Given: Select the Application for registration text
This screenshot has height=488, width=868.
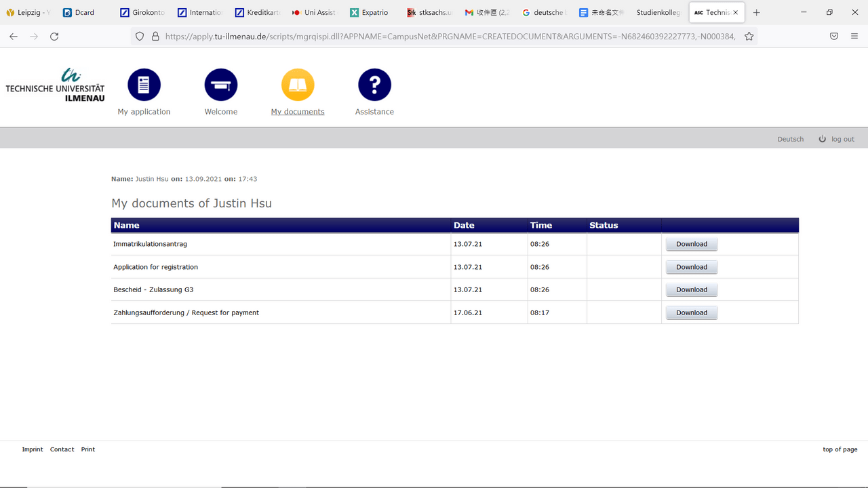Looking at the screenshot, I should click(155, 267).
